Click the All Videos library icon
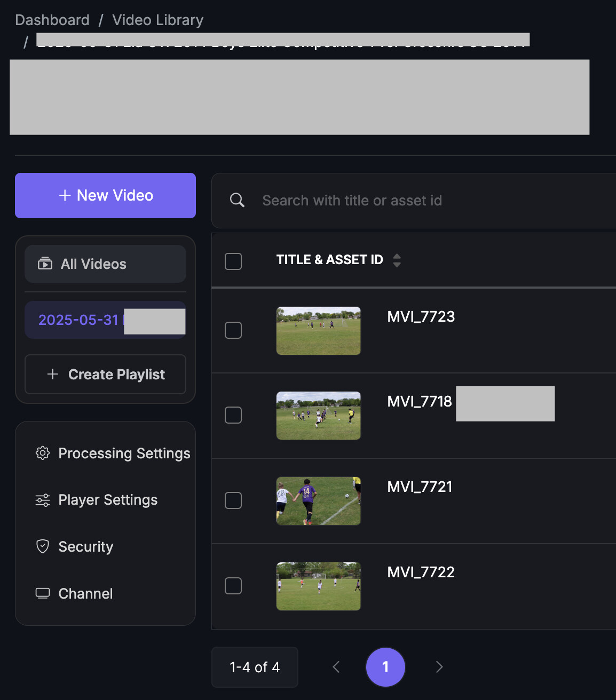The width and height of the screenshot is (616, 700). pos(45,264)
